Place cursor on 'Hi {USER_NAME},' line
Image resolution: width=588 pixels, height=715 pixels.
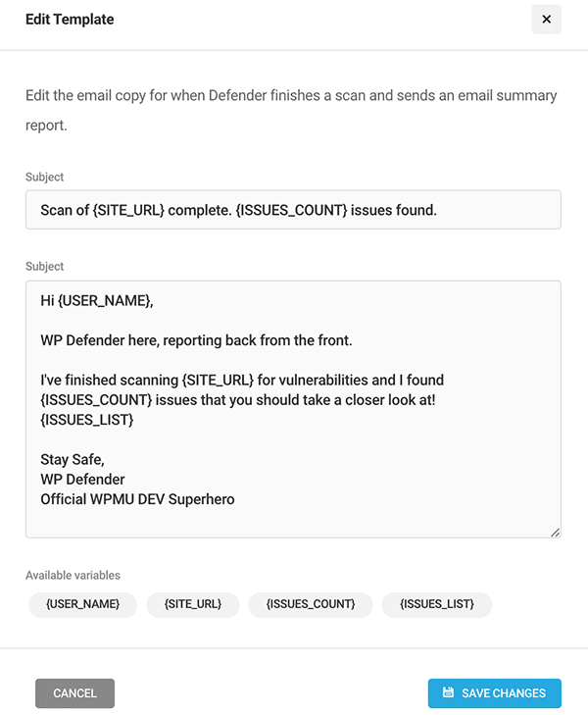(x=97, y=300)
